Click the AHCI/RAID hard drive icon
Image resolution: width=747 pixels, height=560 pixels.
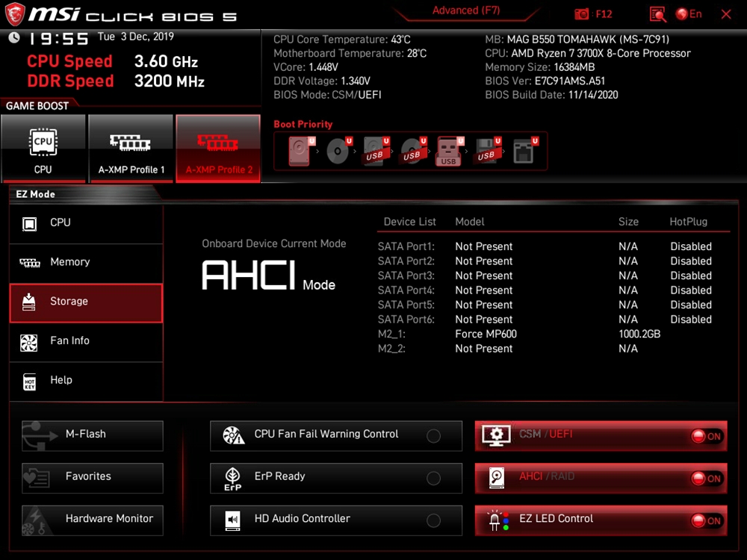click(x=497, y=478)
